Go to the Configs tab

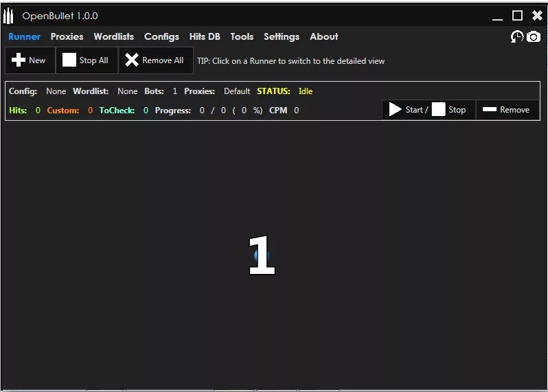161,36
